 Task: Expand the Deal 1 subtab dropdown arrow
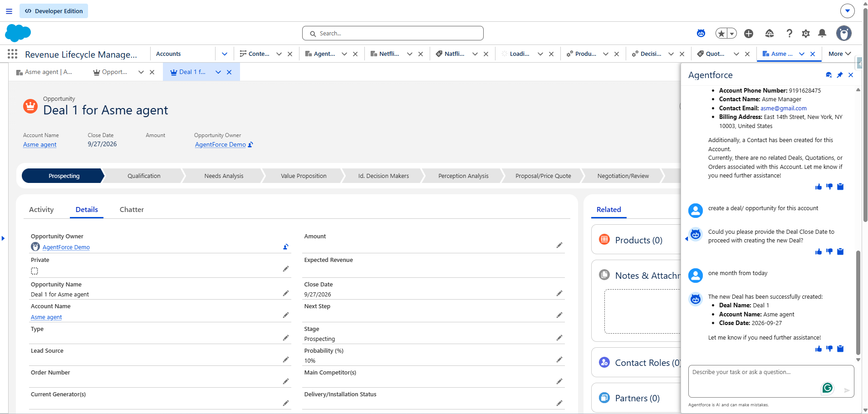(x=218, y=72)
